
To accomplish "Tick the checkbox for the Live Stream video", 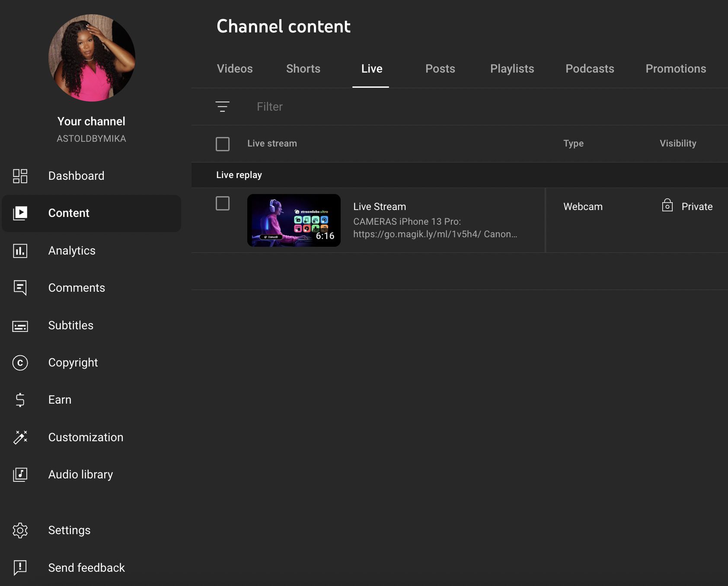I will [x=223, y=203].
